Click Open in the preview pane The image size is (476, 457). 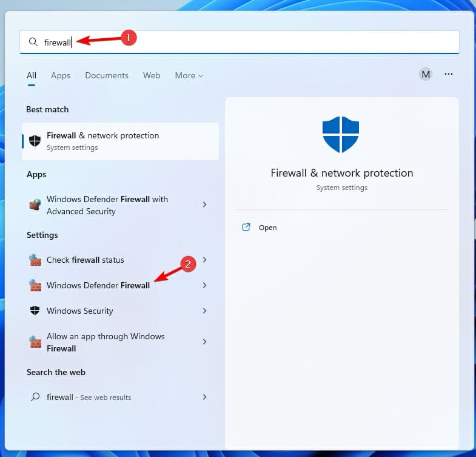coord(268,228)
